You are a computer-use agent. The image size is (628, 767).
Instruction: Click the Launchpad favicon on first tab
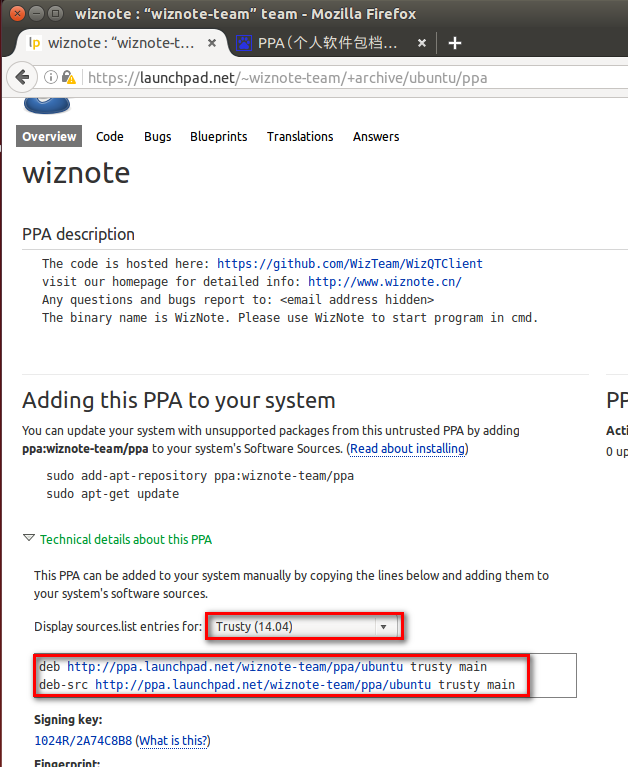tap(34, 43)
